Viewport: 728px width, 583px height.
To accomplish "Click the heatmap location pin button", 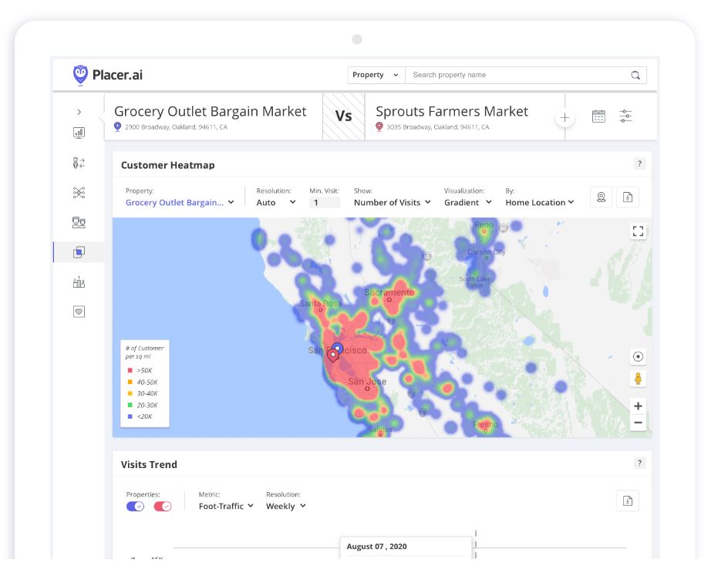I will [x=602, y=197].
